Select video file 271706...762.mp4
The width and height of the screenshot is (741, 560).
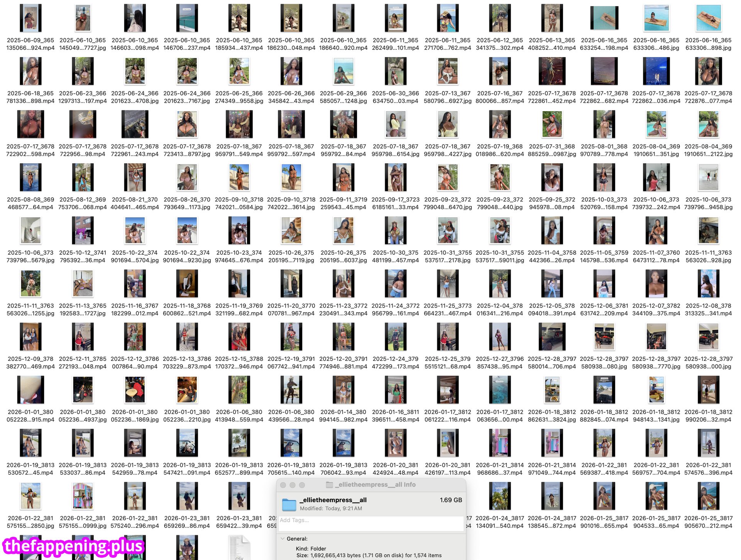pos(448,18)
